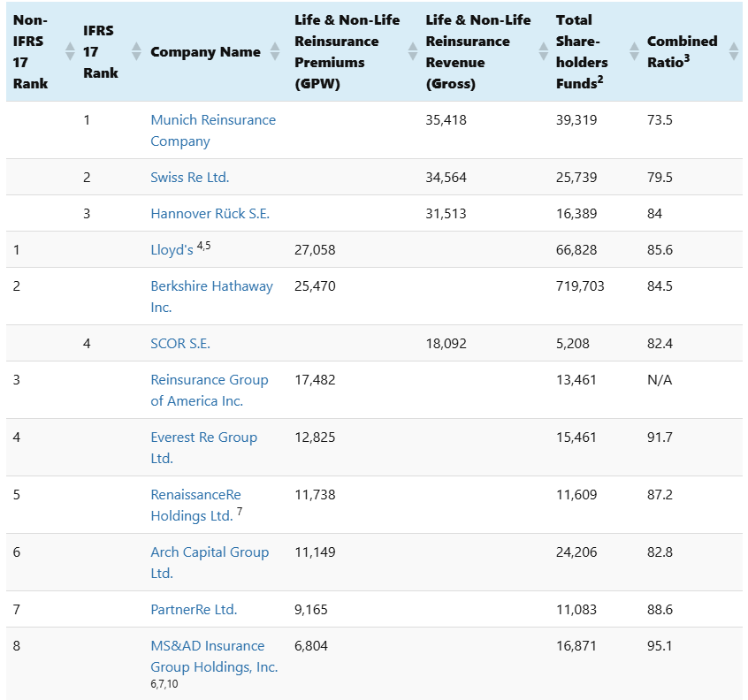Select the 11,609 shareholders funds value
Viewport: 748px width, 700px height.
[576, 495]
